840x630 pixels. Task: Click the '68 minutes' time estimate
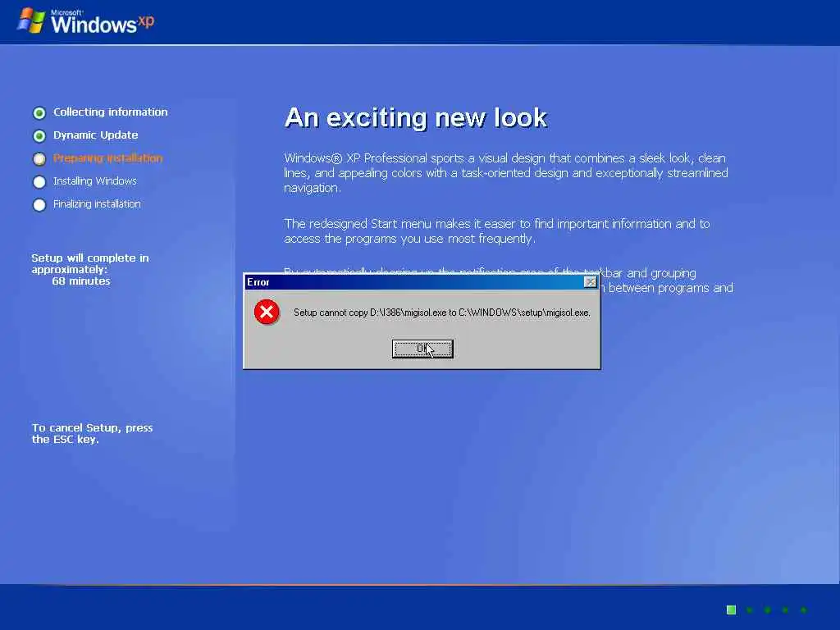click(x=81, y=281)
